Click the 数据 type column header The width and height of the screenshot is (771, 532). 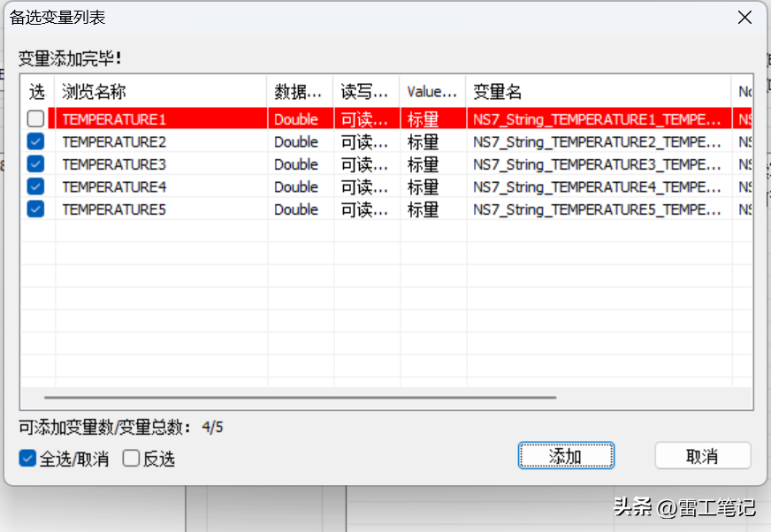[x=300, y=91]
